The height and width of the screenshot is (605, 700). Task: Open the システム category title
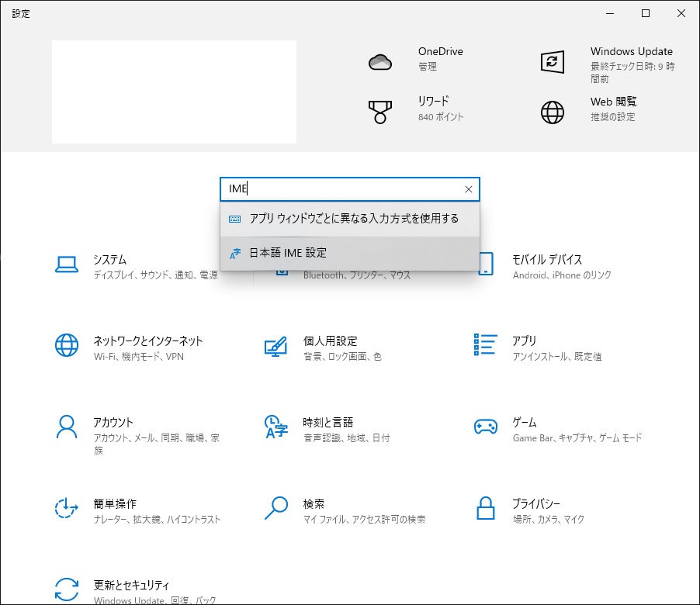coord(110,259)
